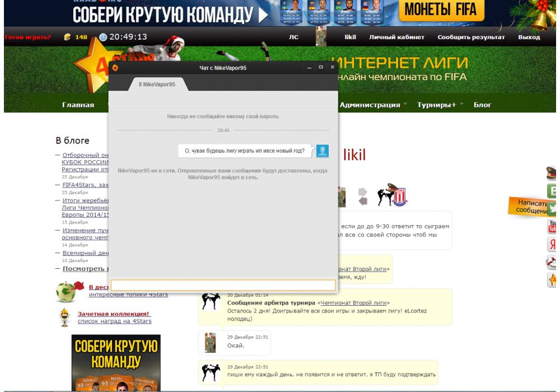Open Личный кабинет
Viewport: 560px width, 392px height.
click(x=396, y=37)
